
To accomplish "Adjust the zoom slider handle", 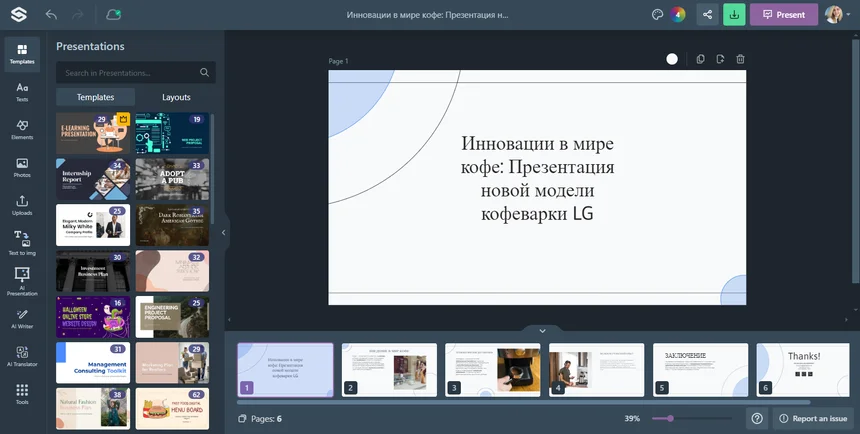I will click(x=670, y=419).
